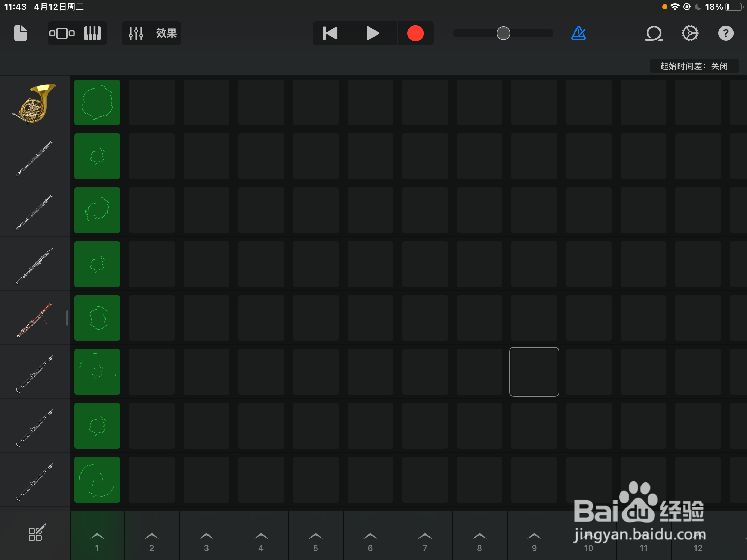Trigger column 1 chevron
This screenshot has height=560, width=747.
(97, 536)
